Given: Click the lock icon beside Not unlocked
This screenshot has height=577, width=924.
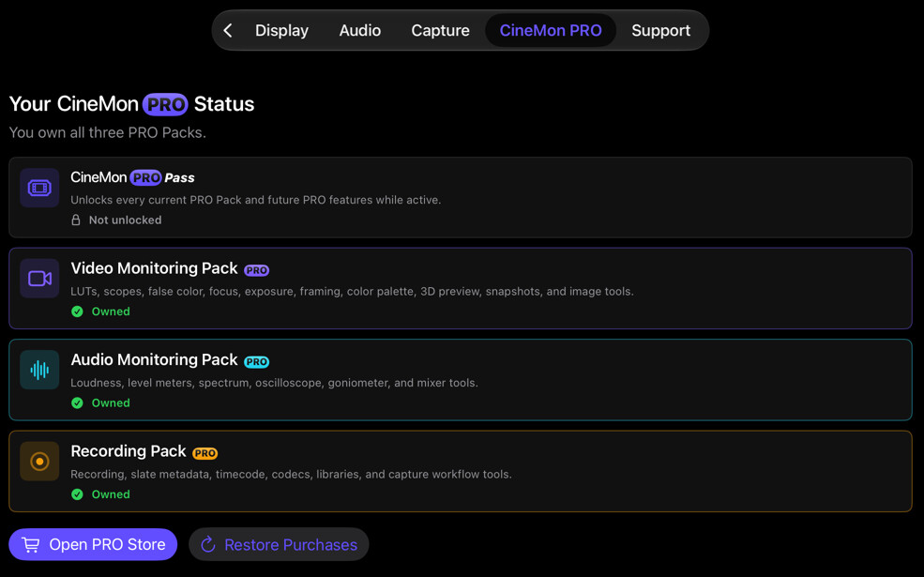Looking at the screenshot, I should point(76,220).
